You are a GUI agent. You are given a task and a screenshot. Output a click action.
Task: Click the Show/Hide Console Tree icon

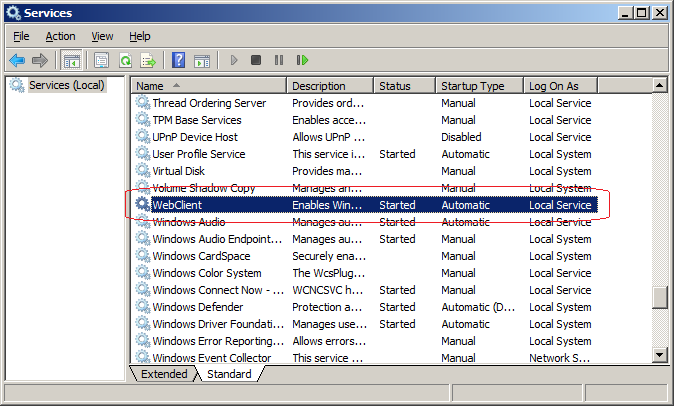72,60
